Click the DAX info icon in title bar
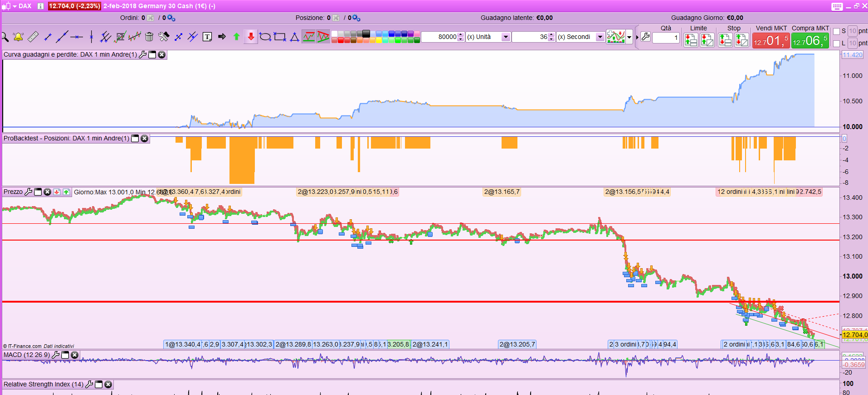 pyautogui.click(x=40, y=6)
